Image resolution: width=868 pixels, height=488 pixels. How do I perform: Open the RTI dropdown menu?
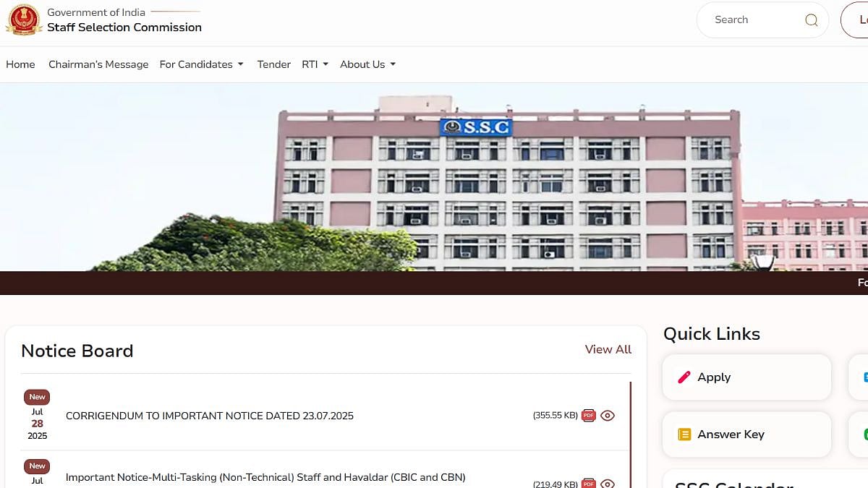tap(315, 64)
